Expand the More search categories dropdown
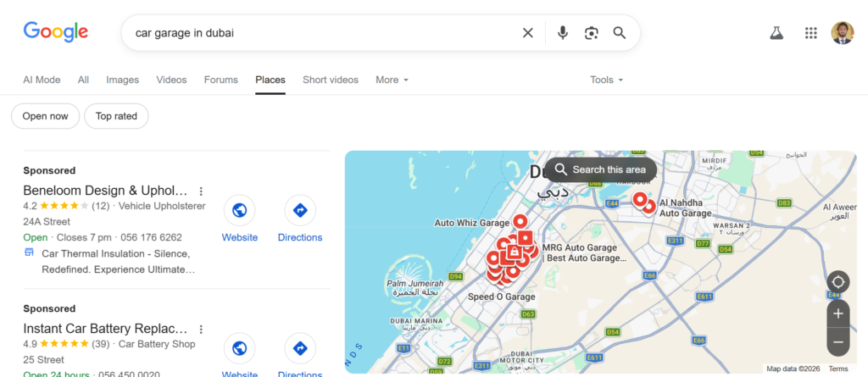The height and width of the screenshot is (377, 868). [x=392, y=80]
